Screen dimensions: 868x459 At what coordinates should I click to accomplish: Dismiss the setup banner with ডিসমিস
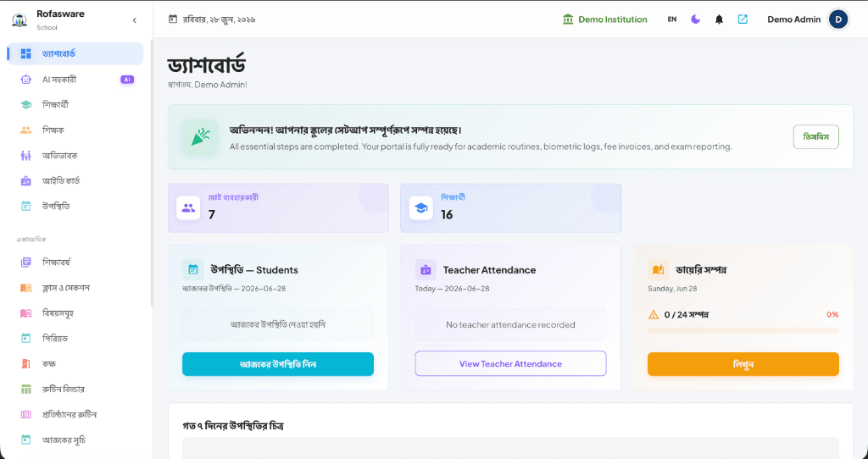click(815, 136)
